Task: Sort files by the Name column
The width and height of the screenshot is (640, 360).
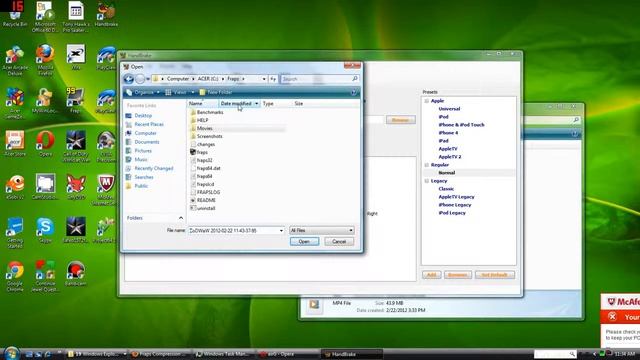Action: (196, 104)
